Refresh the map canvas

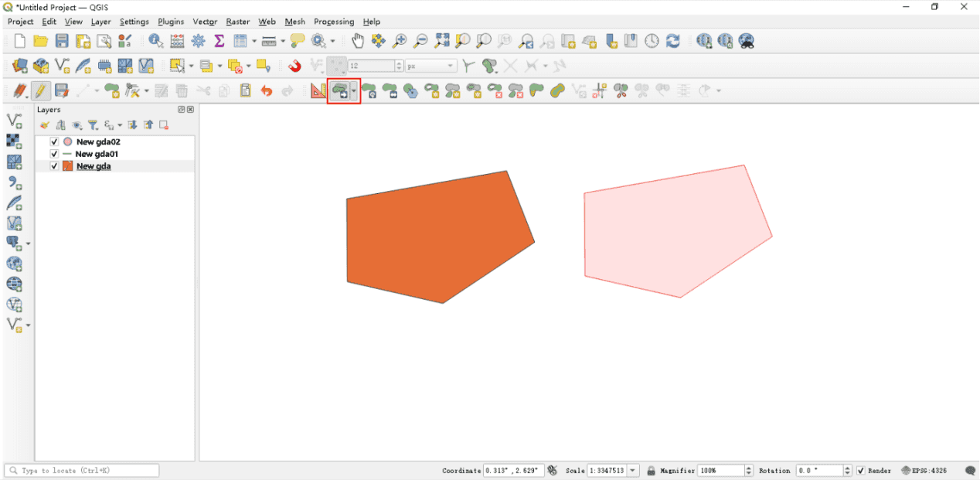tap(673, 41)
